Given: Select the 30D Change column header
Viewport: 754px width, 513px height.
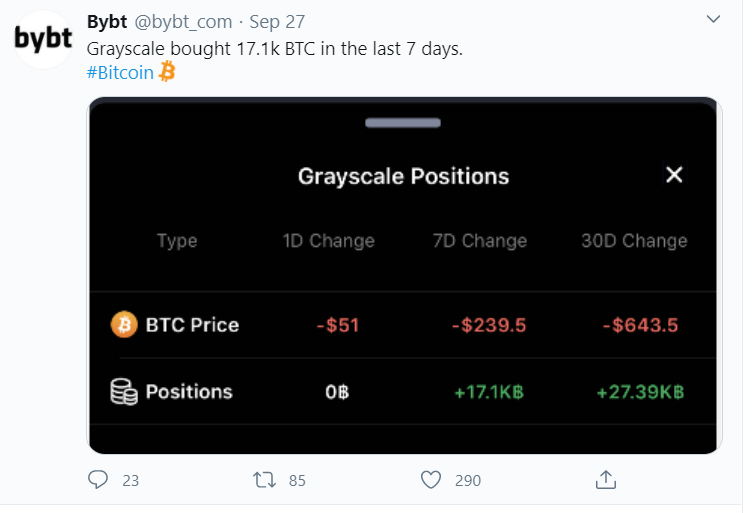Looking at the screenshot, I should click(634, 241).
